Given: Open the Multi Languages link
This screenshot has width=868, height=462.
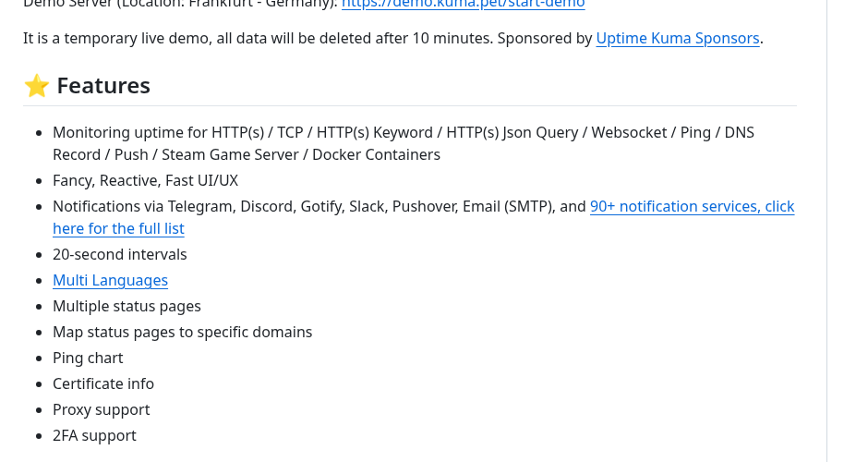Looking at the screenshot, I should 110,280.
